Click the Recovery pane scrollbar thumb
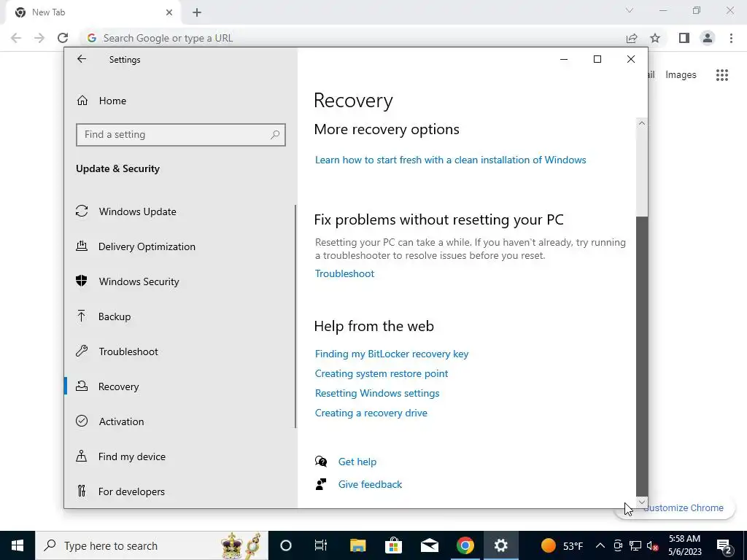747x560 pixels. pyautogui.click(x=642, y=356)
